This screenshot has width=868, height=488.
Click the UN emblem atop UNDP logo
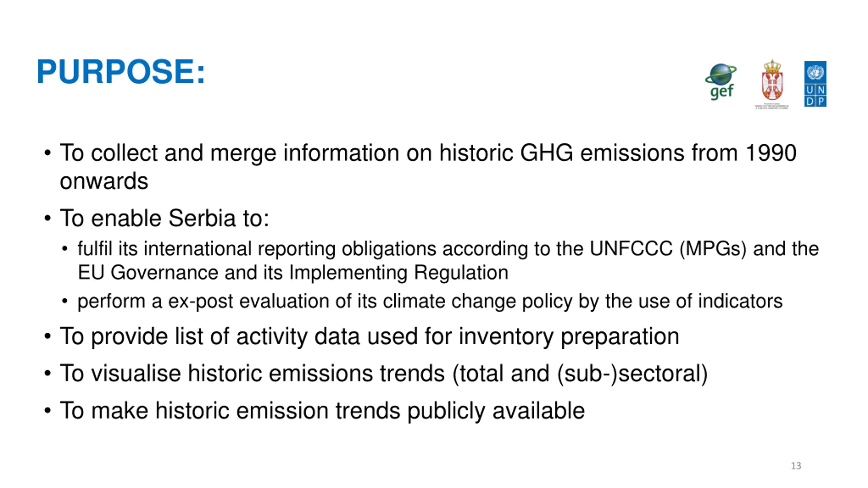pos(815,72)
